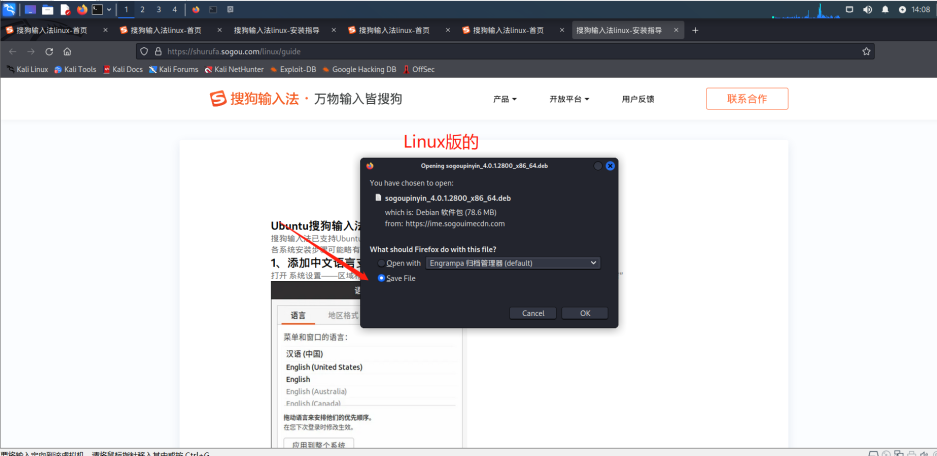This screenshot has height=456, width=937.
Task: Launch Firefox from the panel launcher
Action: [x=82, y=10]
